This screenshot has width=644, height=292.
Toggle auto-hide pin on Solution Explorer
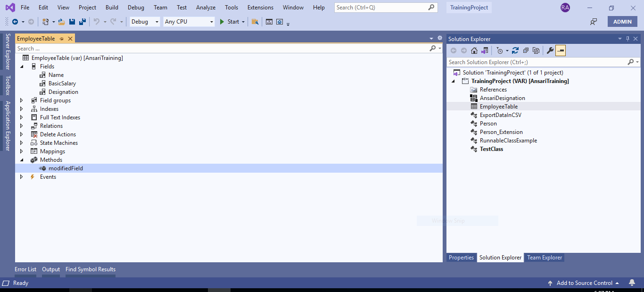[x=627, y=39]
